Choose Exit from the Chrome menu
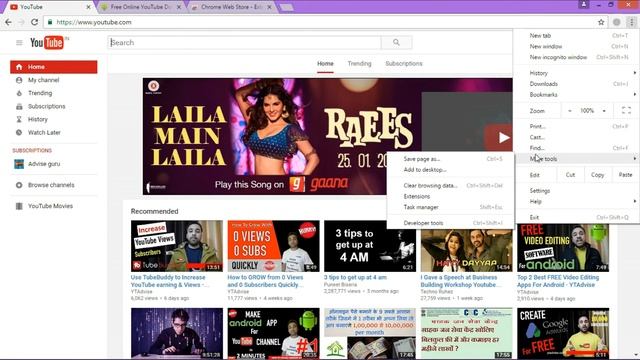Image resolution: width=640 pixels, height=360 pixels. pyautogui.click(x=576, y=218)
